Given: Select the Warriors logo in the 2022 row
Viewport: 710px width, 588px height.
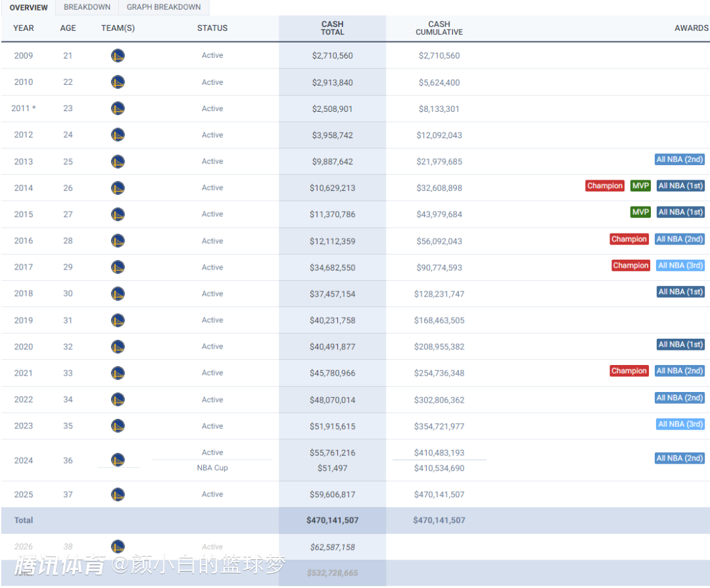Looking at the screenshot, I should coord(118,399).
